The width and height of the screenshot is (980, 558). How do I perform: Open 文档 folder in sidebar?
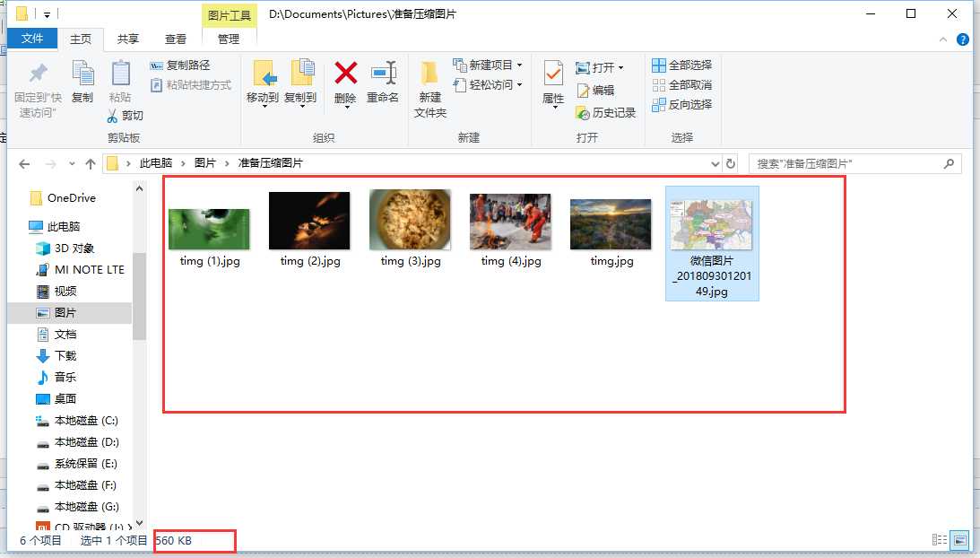56,335
